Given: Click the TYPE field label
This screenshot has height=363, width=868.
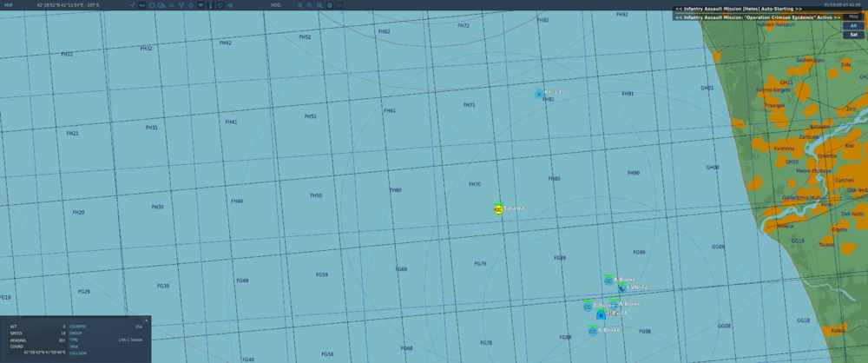Looking at the screenshot, I should point(74,340).
